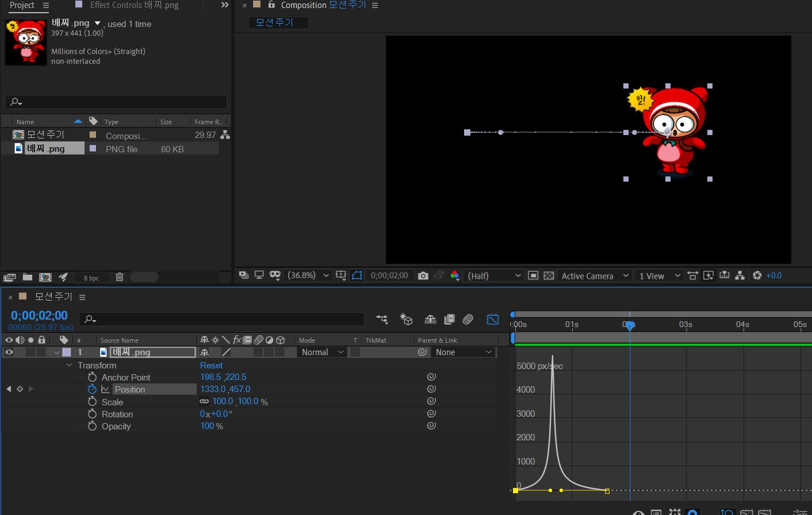The width and height of the screenshot is (812, 515).
Task: Toggle Fast Previews rectangle icon
Action: pyautogui.click(x=533, y=275)
